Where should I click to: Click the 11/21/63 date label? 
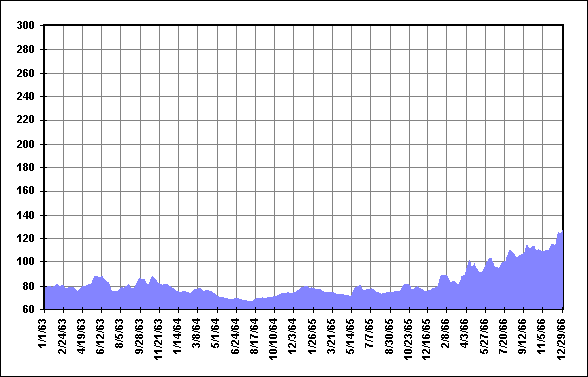pos(158,339)
